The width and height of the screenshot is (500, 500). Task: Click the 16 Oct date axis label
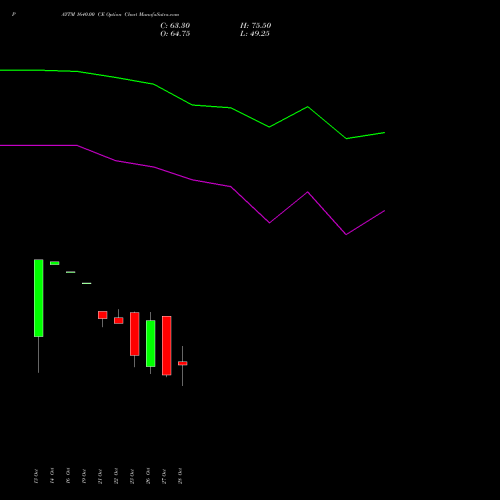click(x=68, y=476)
